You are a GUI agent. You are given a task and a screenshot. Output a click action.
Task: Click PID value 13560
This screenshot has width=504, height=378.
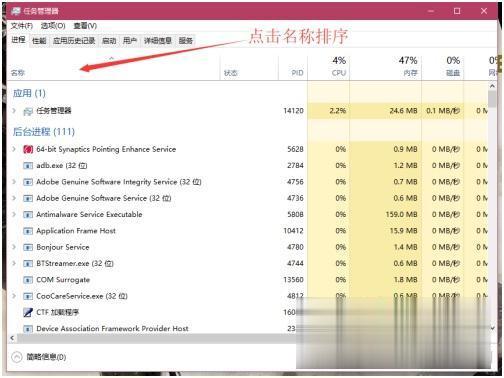293,280
